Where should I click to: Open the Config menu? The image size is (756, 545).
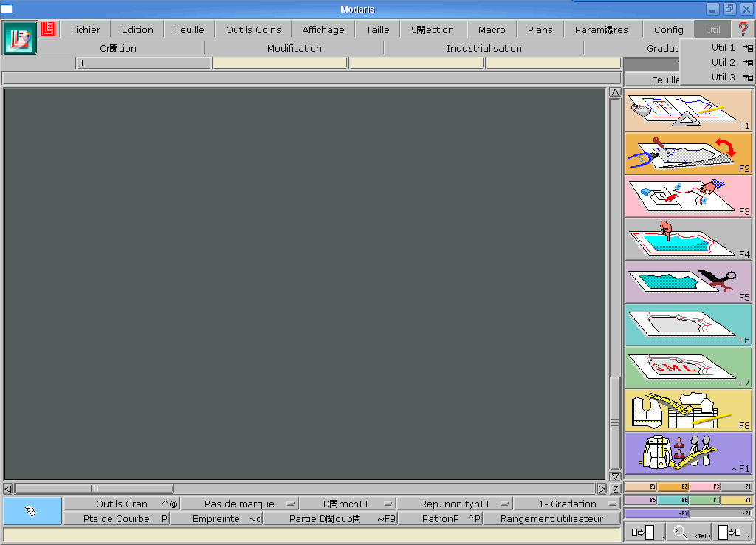coord(668,30)
